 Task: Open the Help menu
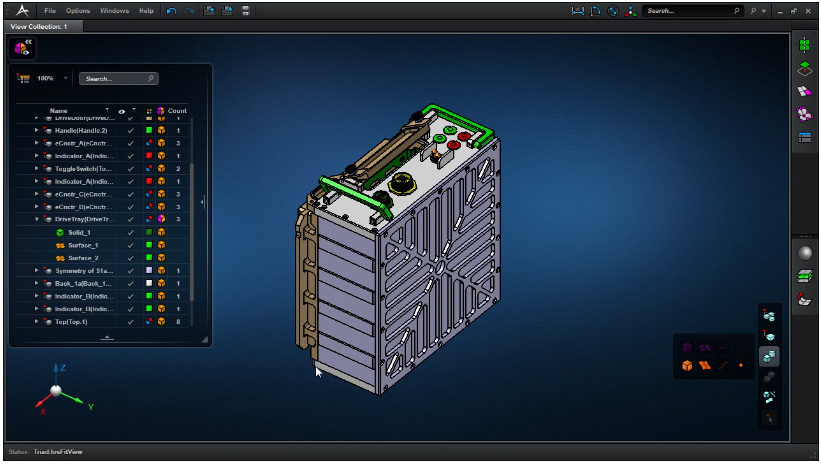146,10
